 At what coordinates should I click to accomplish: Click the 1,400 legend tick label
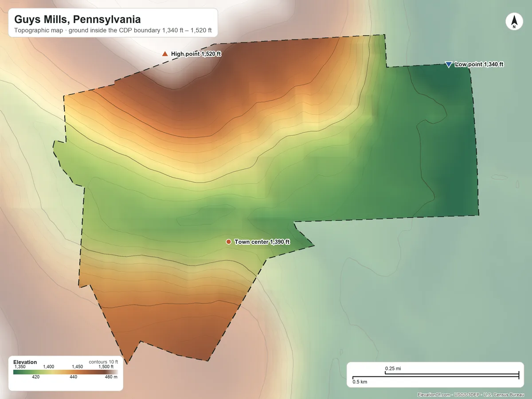48,367
